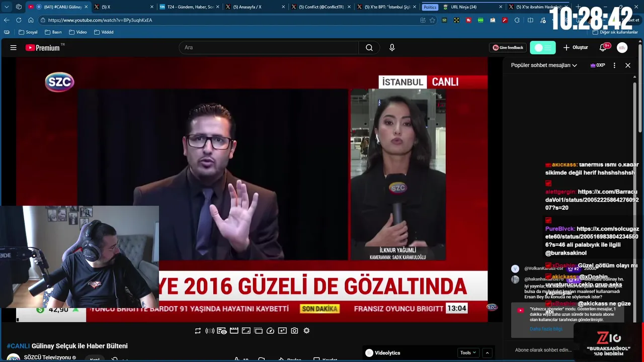Click the Oluştur create button

click(576, 48)
